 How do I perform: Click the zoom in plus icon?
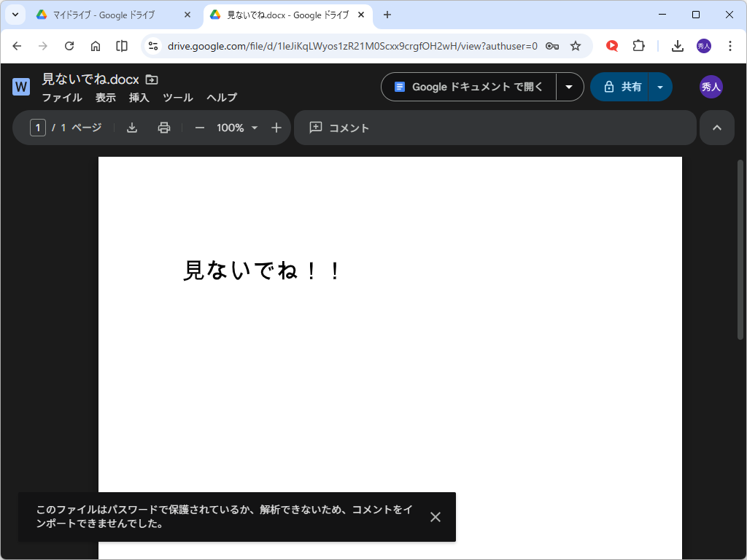276,128
